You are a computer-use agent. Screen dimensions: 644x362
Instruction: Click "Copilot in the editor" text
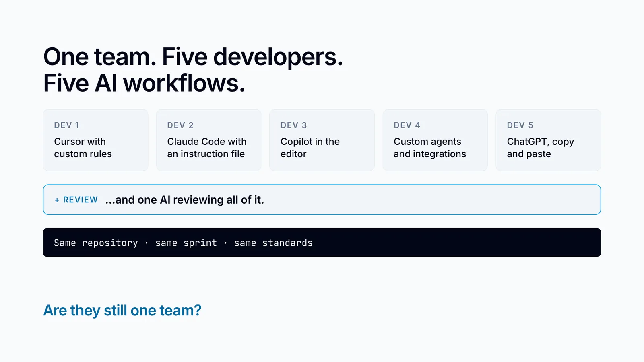(x=310, y=148)
